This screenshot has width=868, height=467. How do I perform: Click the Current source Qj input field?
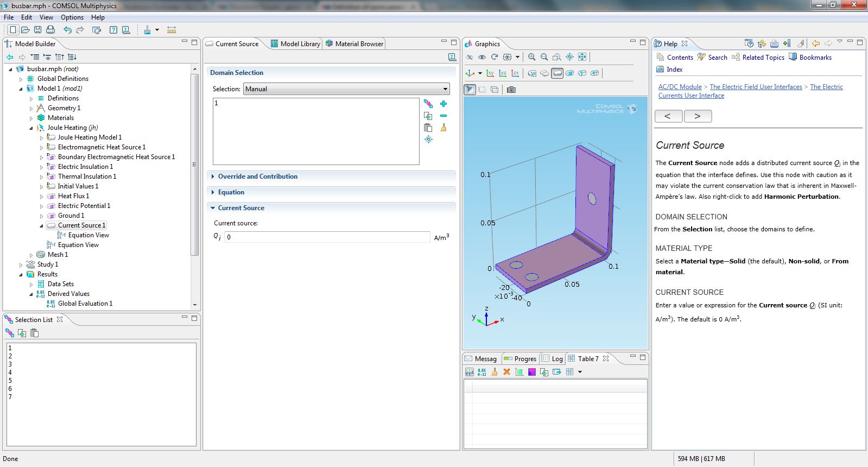(x=327, y=237)
